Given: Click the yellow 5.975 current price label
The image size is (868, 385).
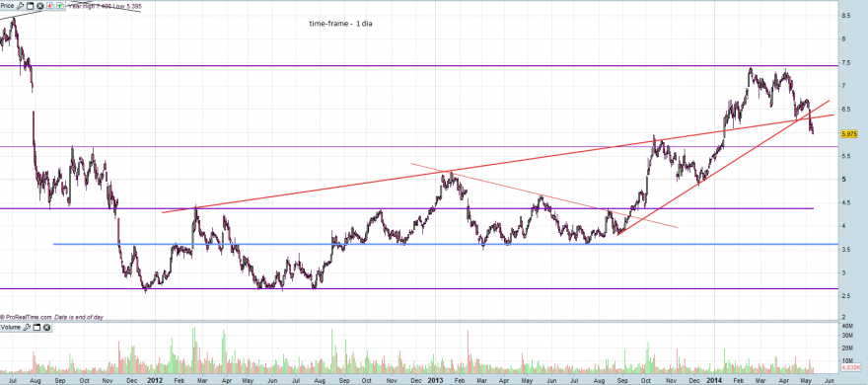Looking at the screenshot, I should pyautogui.click(x=849, y=134).
